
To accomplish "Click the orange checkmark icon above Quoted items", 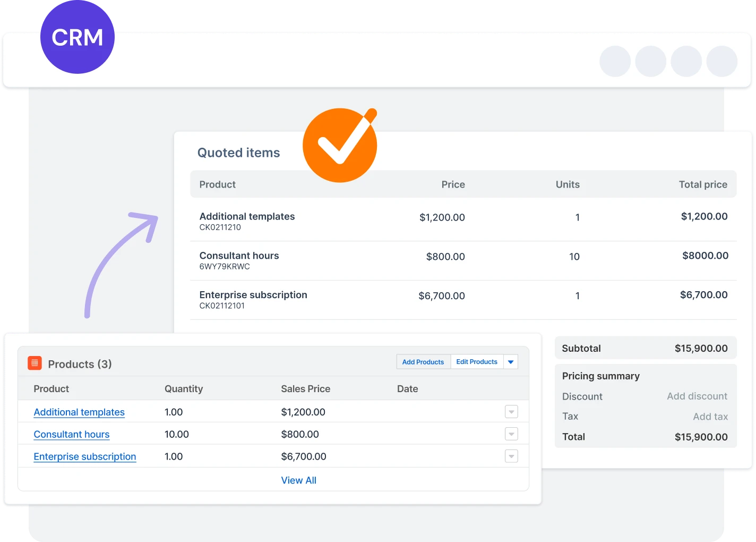I will [340, 145].
